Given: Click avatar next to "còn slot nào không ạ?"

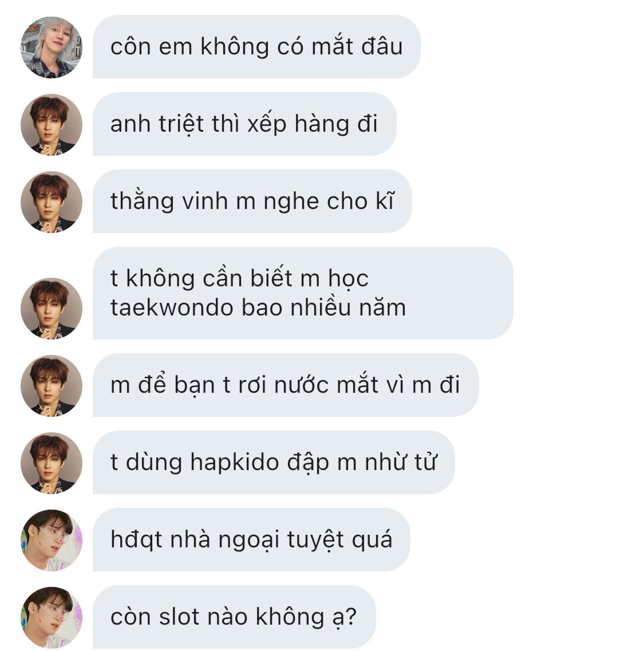Looking at the screenshot, I should [52, 617].
